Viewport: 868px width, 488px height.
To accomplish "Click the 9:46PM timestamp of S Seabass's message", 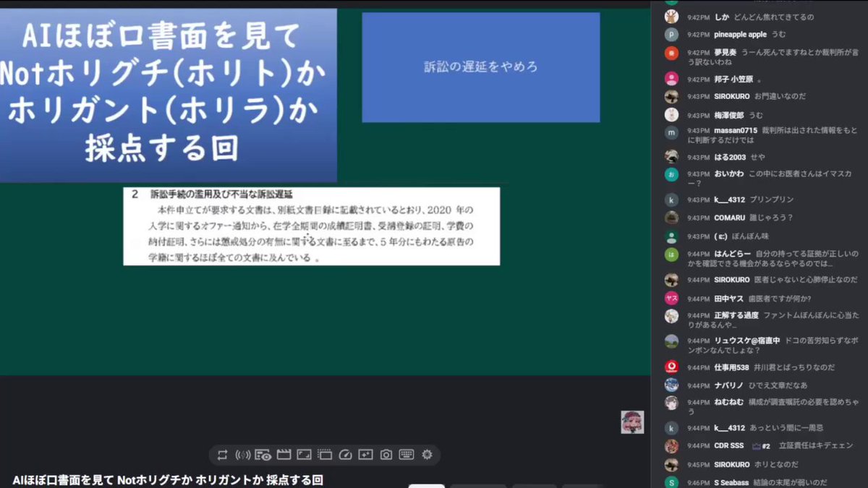I will [698, 482].
